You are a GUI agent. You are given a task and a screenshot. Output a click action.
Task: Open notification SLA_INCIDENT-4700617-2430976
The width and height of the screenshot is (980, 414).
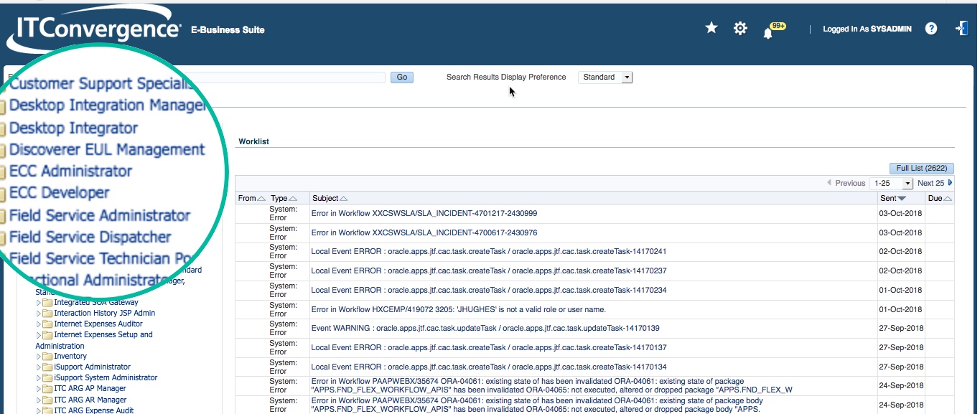tap(424, 233)
